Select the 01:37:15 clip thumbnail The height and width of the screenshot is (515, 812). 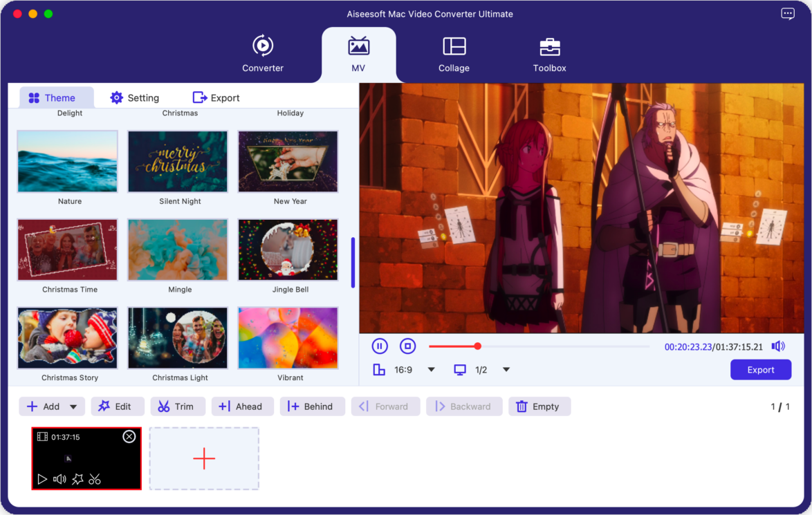tap(86, 458)
